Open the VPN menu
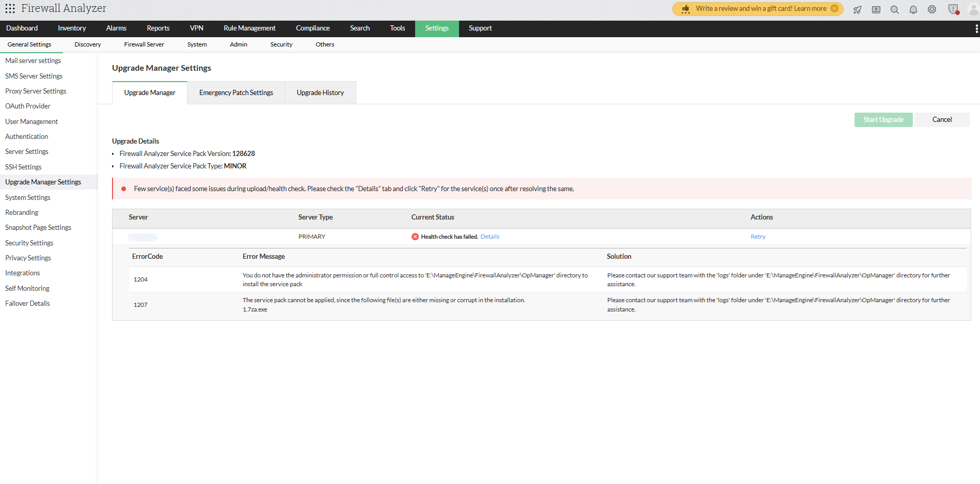Image resolution: width=980 pixels, height=484 pixels. coord(197,28)
